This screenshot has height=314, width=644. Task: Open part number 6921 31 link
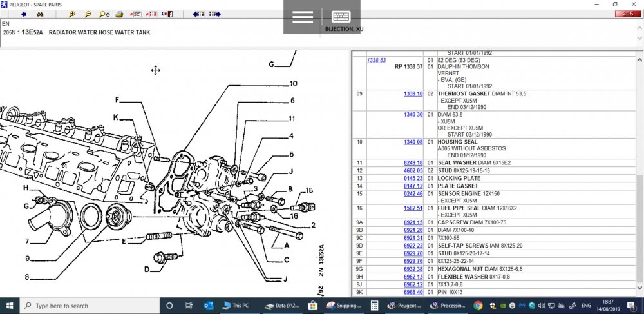413,238
